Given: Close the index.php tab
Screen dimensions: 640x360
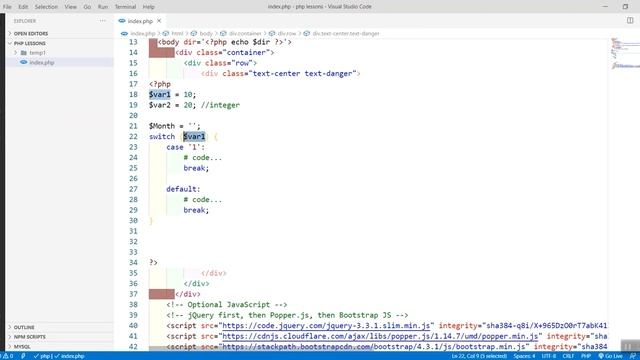Looking at the screenshot, I should point(159,21).
